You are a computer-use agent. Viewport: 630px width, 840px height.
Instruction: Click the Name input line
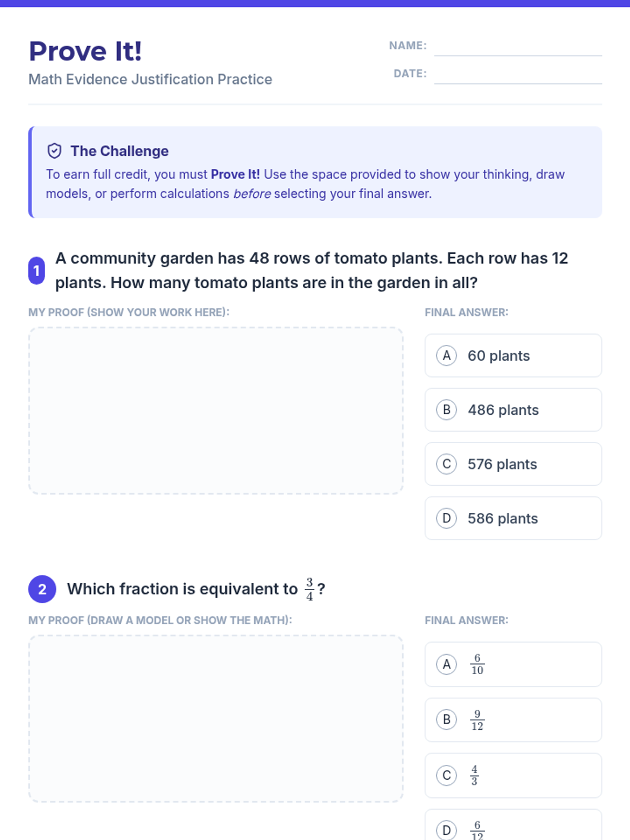(x=518, y=47)
